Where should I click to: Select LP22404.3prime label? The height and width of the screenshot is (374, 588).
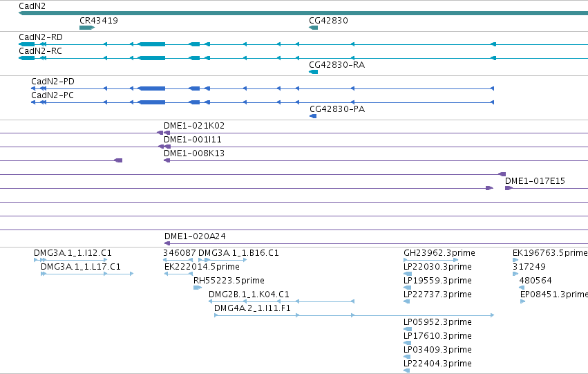click(x=437, y=364)
